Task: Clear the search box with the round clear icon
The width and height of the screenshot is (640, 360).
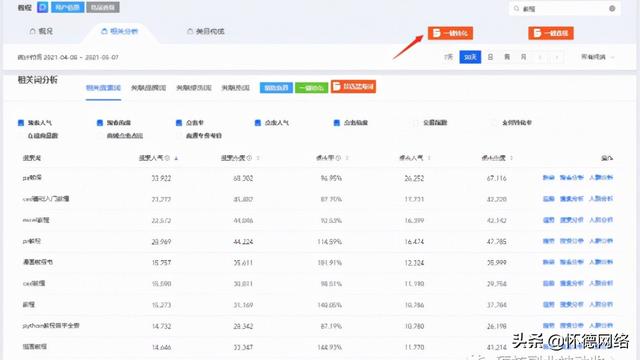Action: coord(612,9)
